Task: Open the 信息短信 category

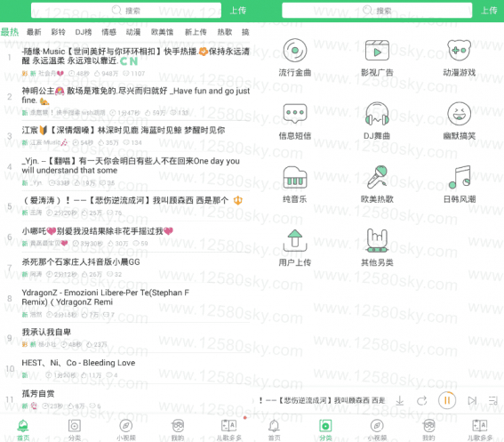Action: coord(295,121)
